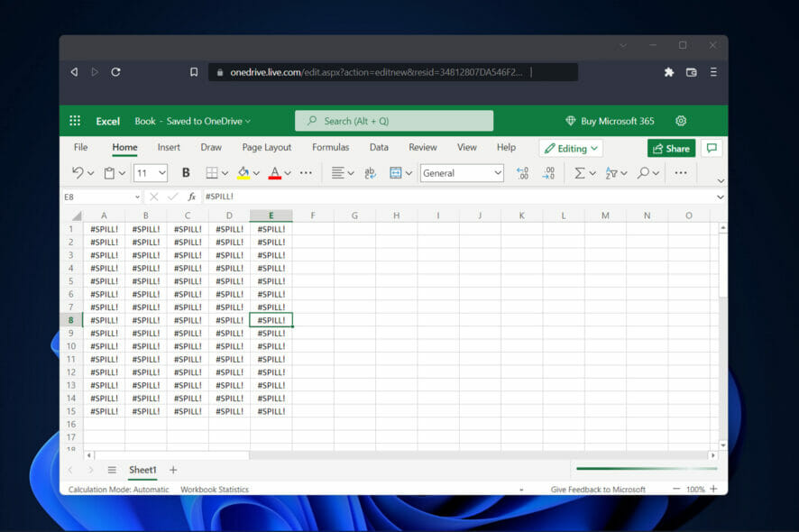Reload the browser page
This screenshot has height=532, width=799.
(x=115, y=72)
